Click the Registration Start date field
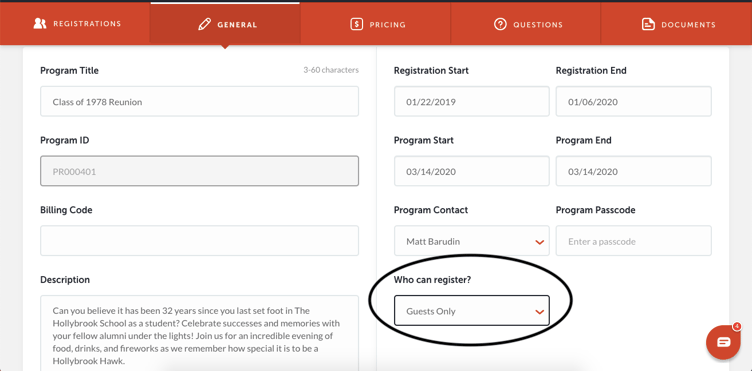The image size is (752, 371). [x=472, y=102]
